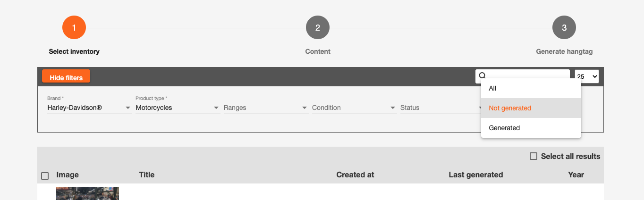Click the step 3 Generate hangtag circle
The height and width of the screenshot is (200, 644).
pos(564,28)
